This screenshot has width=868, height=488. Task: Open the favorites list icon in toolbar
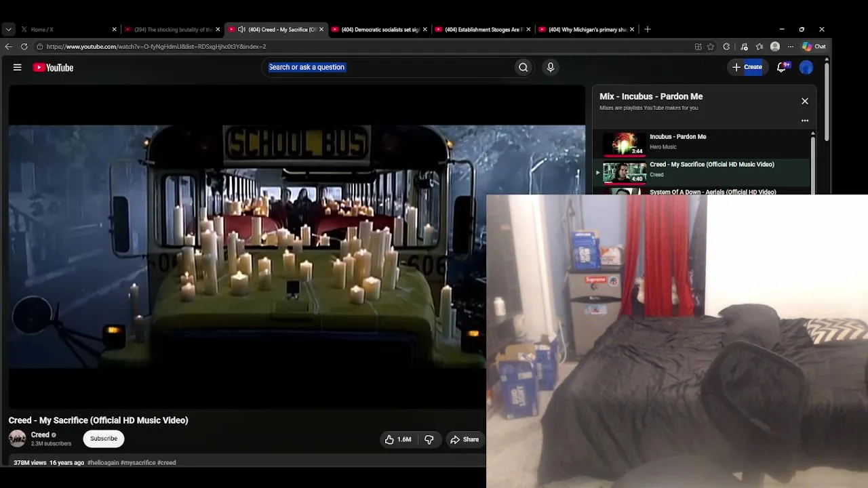(759, 47)
